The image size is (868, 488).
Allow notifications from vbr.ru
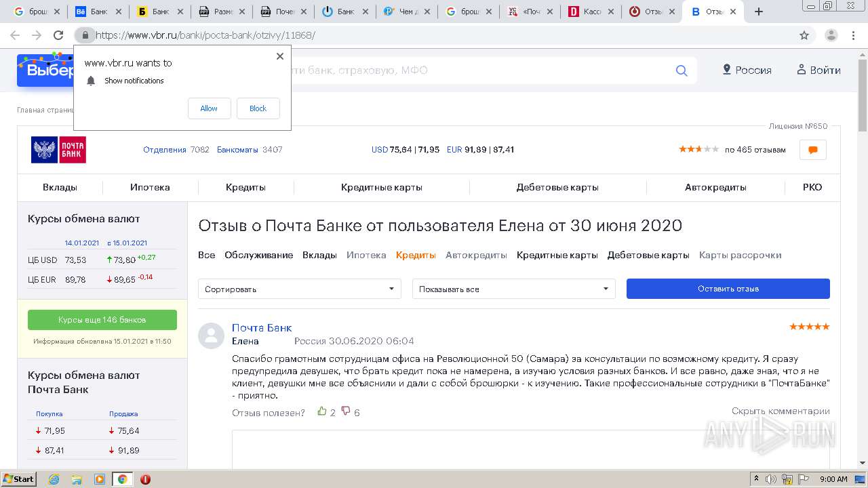[x=209, y=108]
